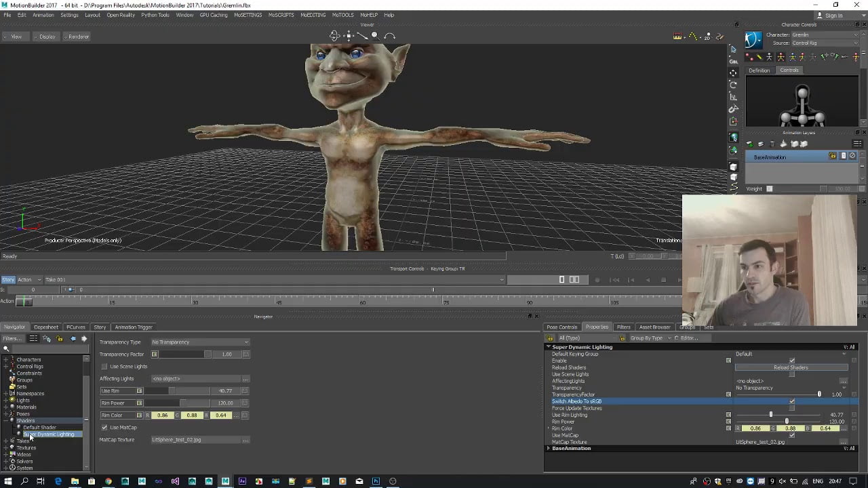Toggle the Navigator lock icon
Screen dimensions: 868x488
coord(60,338)
